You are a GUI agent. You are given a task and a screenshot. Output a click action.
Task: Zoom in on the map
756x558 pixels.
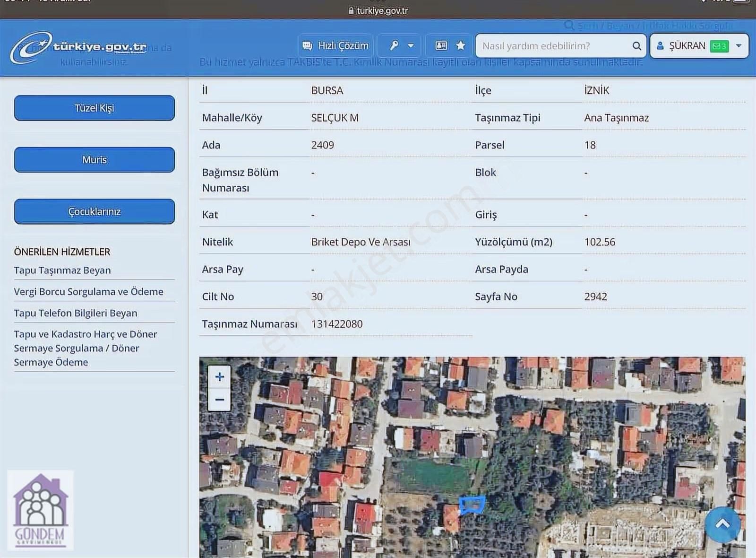tap(220, 377)
